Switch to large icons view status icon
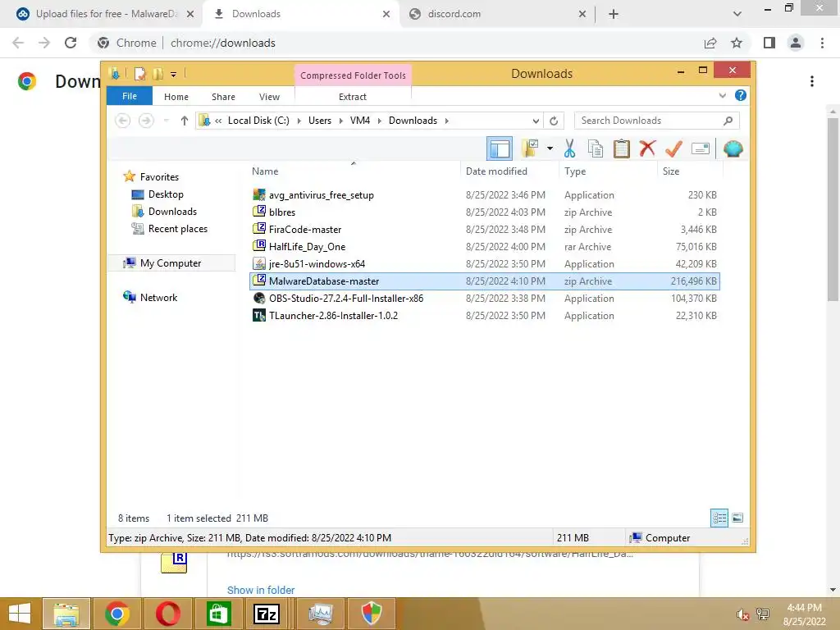The width and height of the screenshot is (840, 630). click(737, 518)
